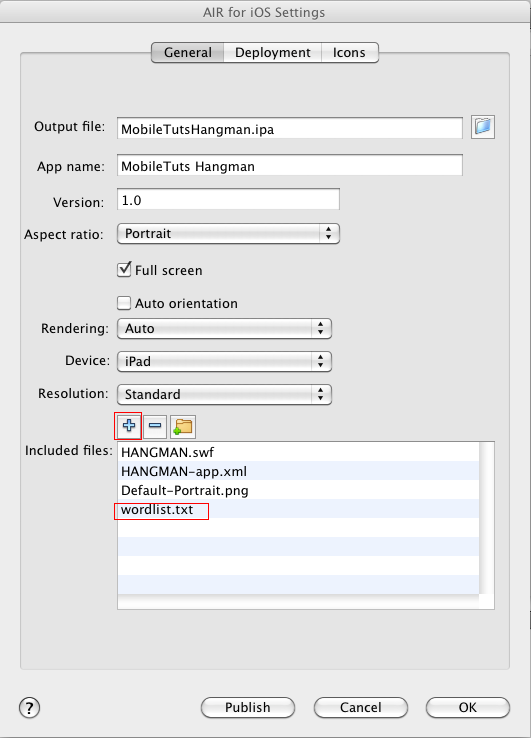This screenshot has height=738, width=531.
Task: Toggle the Full screen checkbox
Action: click(x=124, y=270)
